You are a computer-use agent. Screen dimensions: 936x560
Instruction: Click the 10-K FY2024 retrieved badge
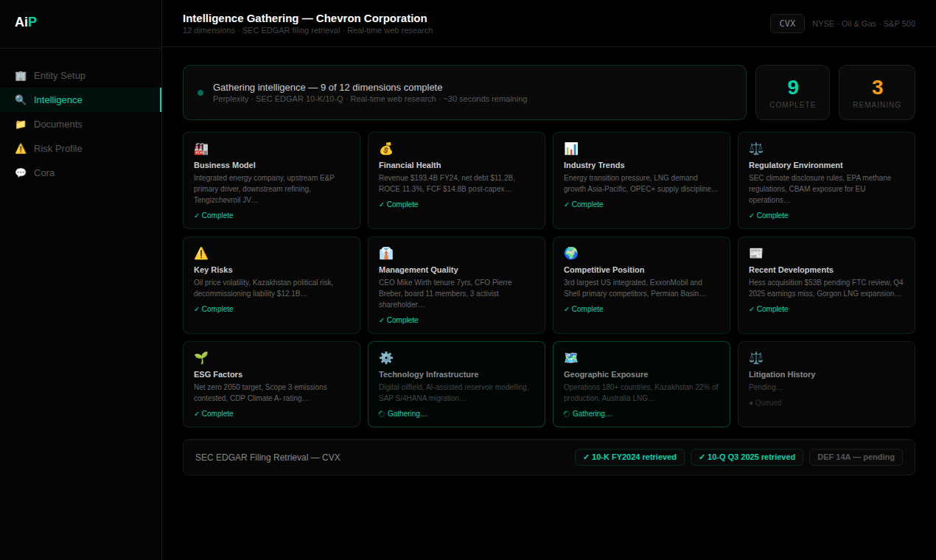click(629, 457)
